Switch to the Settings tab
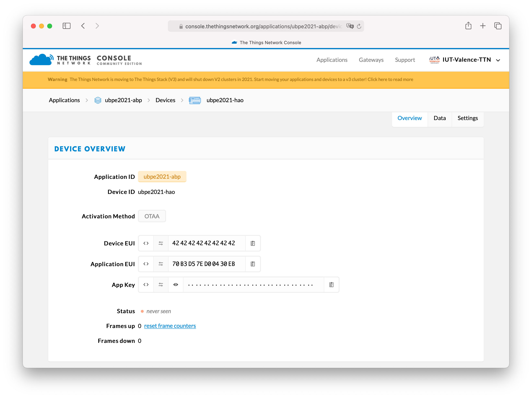This screenshot has height=398, width=532. (467, 117)
